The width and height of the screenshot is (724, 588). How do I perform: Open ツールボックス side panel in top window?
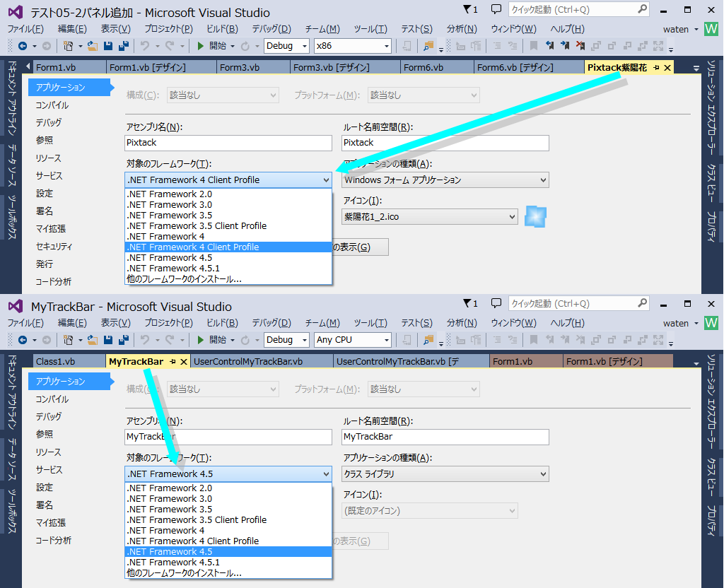(12, 217)
